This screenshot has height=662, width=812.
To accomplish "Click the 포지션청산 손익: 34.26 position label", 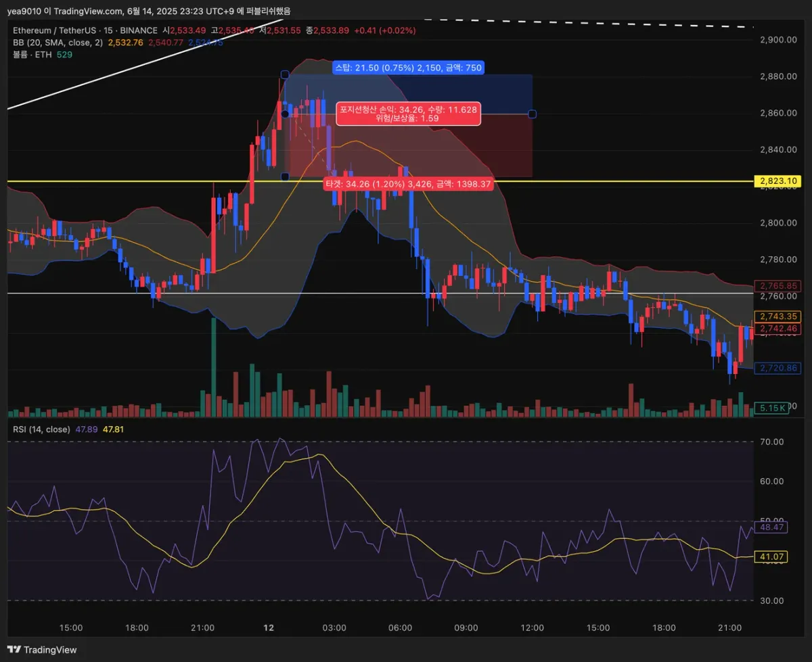I will pyautogui.click(x=408, y=113).
